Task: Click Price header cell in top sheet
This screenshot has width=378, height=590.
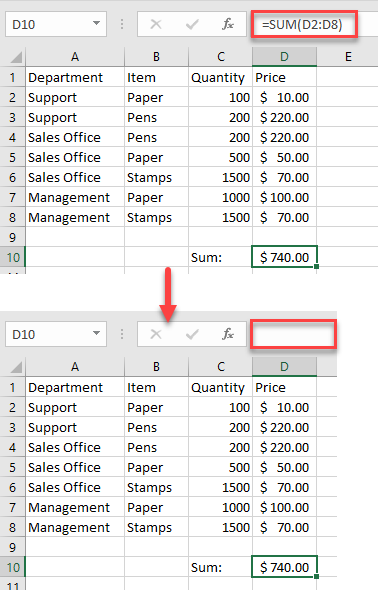Action: (284, 78)
